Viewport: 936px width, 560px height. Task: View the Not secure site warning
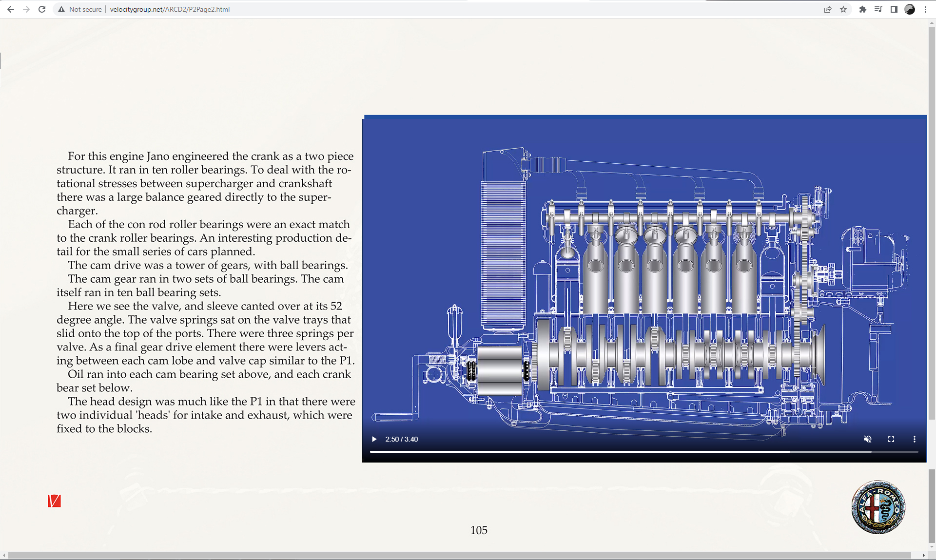(x=80, y=9)
